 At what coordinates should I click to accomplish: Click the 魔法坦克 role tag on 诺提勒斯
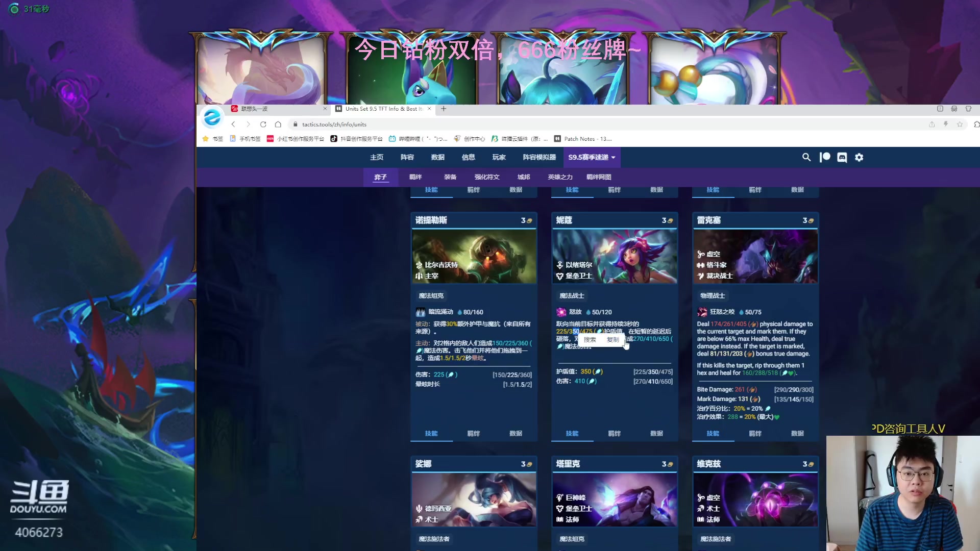click(x=431, y=296)
